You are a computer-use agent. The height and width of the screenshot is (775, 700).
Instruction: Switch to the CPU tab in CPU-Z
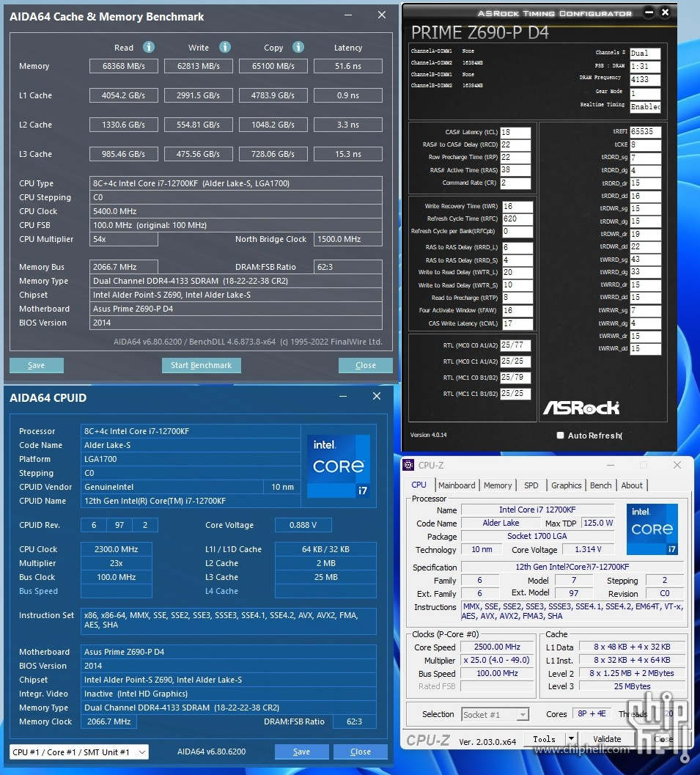419,485
